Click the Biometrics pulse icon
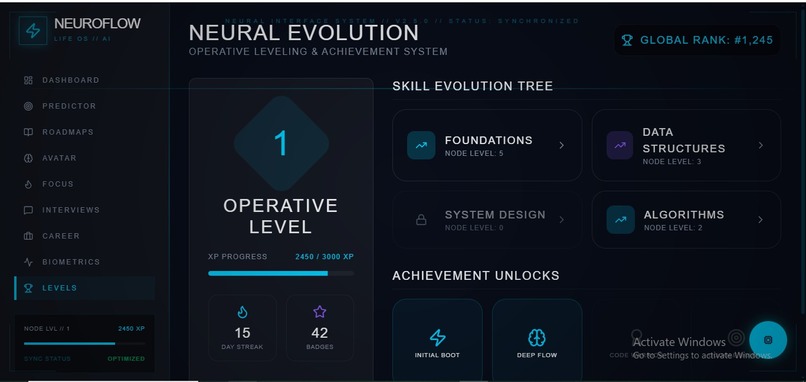This screenshot has width=806, height=382. [x=28, y=262]
